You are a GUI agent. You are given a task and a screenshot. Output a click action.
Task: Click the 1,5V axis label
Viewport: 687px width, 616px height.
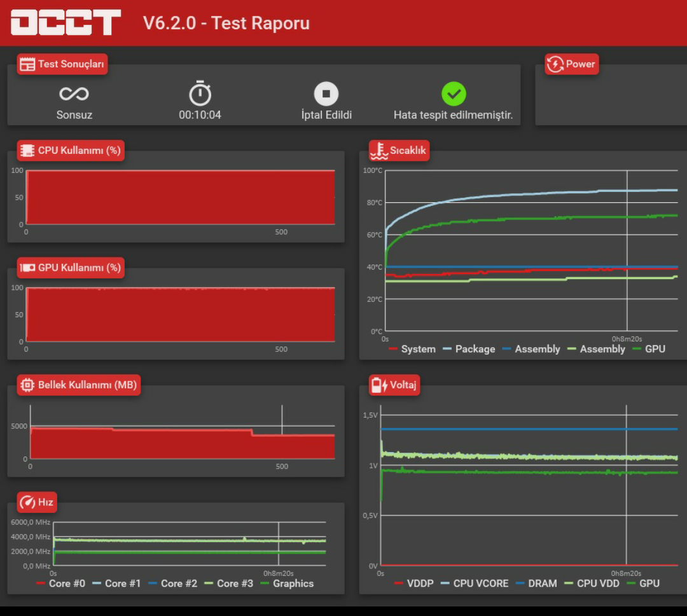[x=370, y=415]
